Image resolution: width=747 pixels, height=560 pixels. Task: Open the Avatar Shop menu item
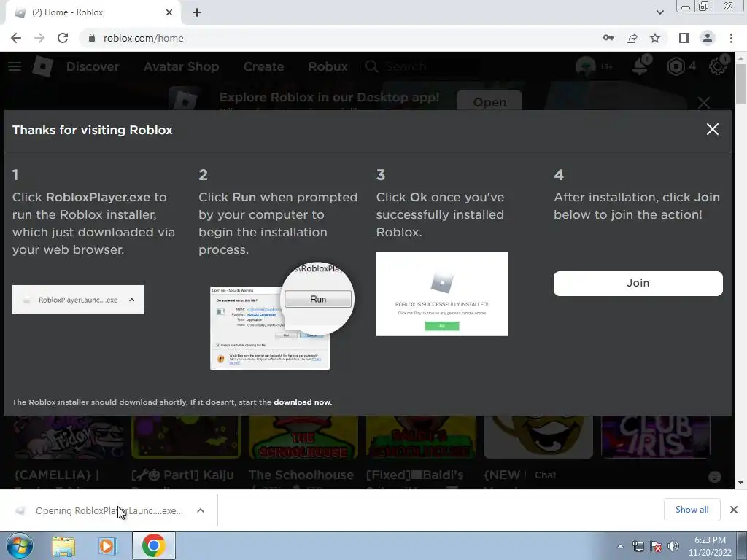[x=181, y=66]
